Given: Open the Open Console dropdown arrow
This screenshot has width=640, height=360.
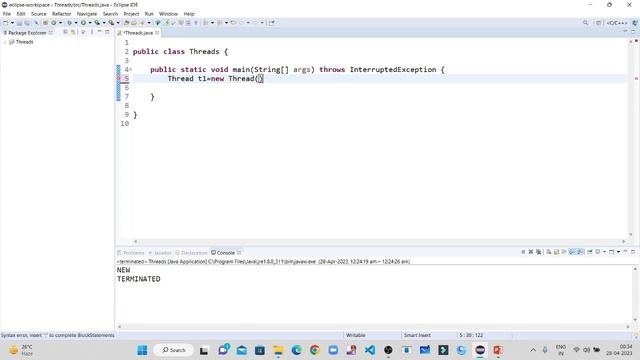Looking at the screenshot, I should [x=618, y=252].
